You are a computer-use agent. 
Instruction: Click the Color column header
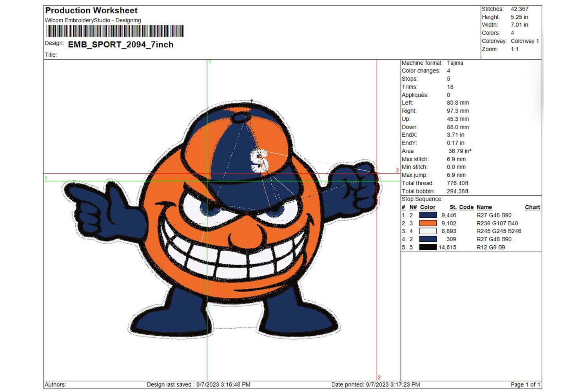pos(428,207)
